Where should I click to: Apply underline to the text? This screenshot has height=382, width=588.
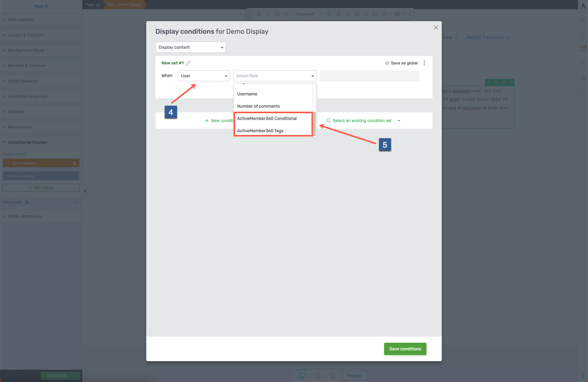[x=277, y=14]
